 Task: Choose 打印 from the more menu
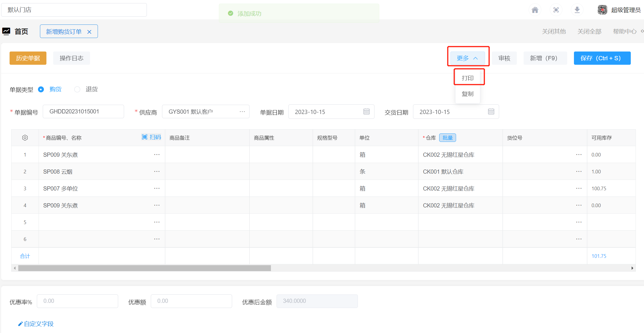(x=468, y=78)
